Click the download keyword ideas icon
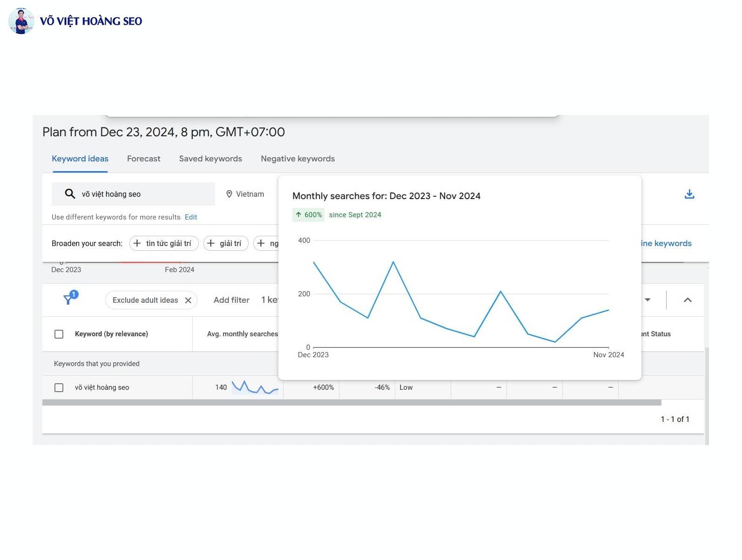This screenshot has width=742, height=560. click(x=689, y=194)
